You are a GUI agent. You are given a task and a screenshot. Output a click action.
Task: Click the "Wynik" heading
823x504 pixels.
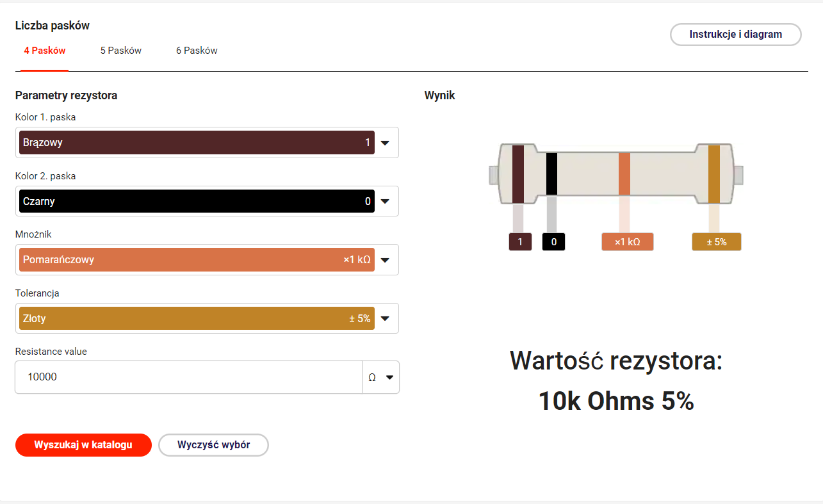pyautogui.click(x=440, y=95)
